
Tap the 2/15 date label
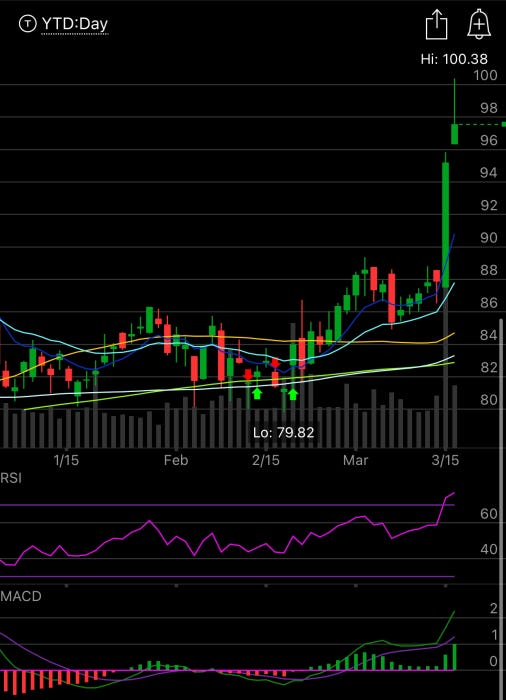(266, 460)
